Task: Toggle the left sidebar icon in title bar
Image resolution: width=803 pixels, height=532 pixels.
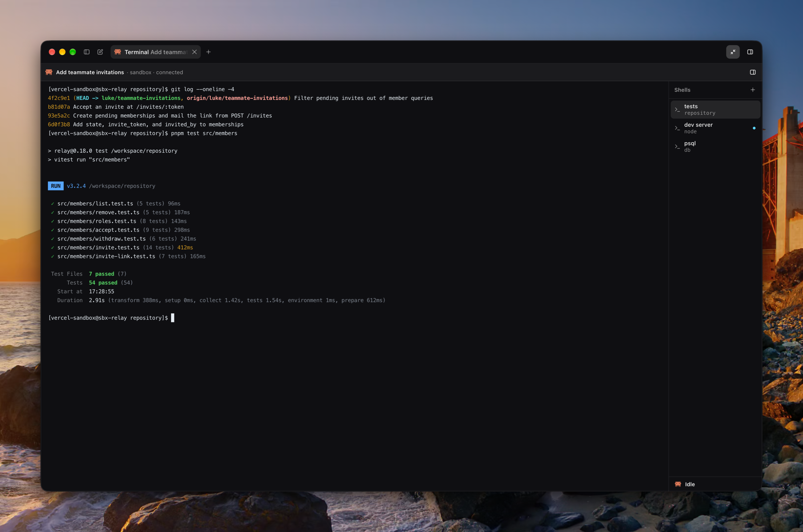Action: tap(87, 52)
